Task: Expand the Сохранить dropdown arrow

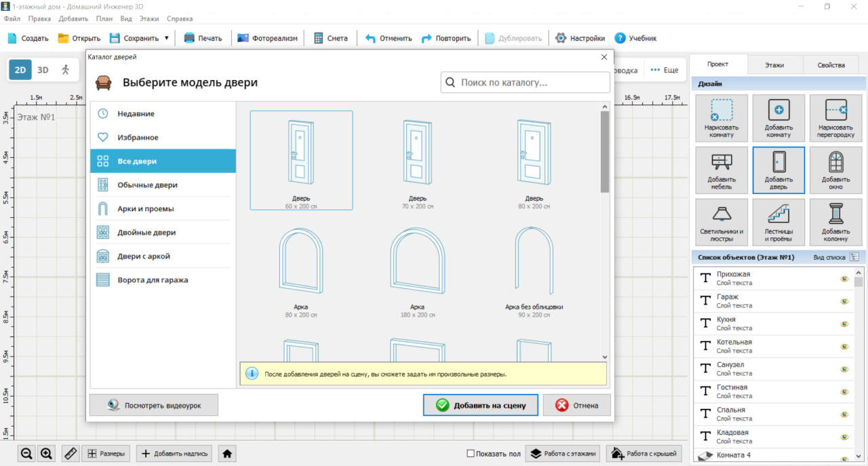Action: 167,38
